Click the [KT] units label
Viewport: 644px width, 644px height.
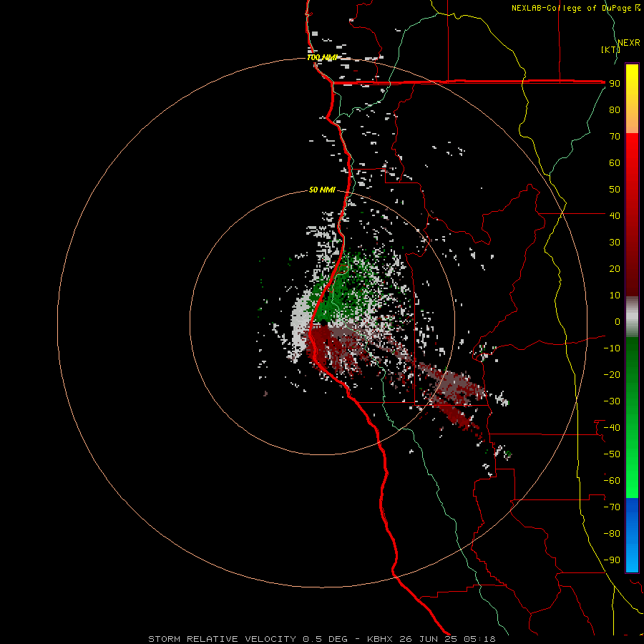point(610,49)
